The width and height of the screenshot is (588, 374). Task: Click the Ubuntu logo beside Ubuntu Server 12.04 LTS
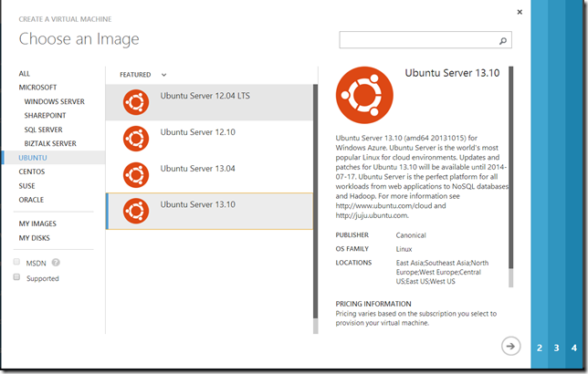(x=136, y=102)
